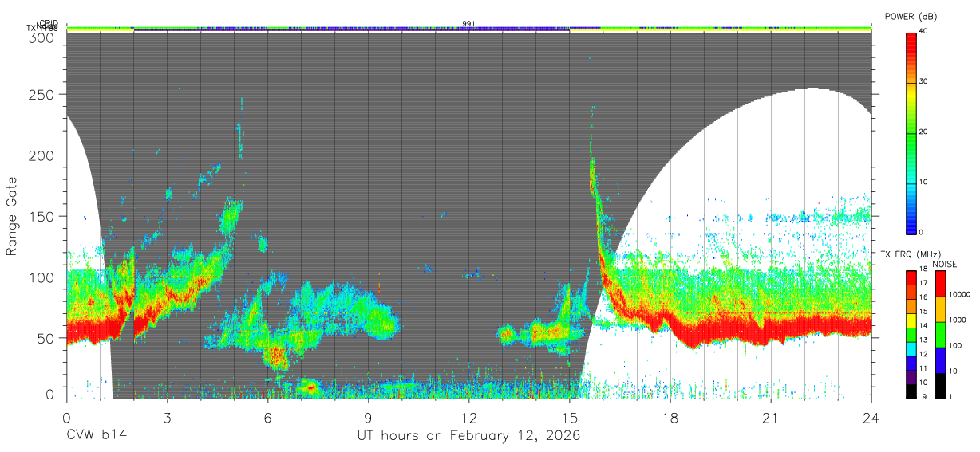Click the cyan 12–13 MHz TX FRQ swatch
980x452 pixels.
click(x=911, y=348)
